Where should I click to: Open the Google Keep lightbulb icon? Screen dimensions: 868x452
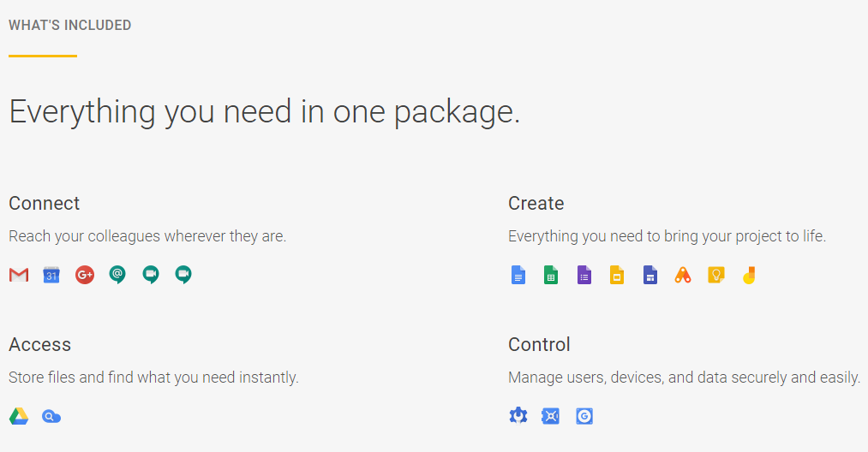point(715,275)
